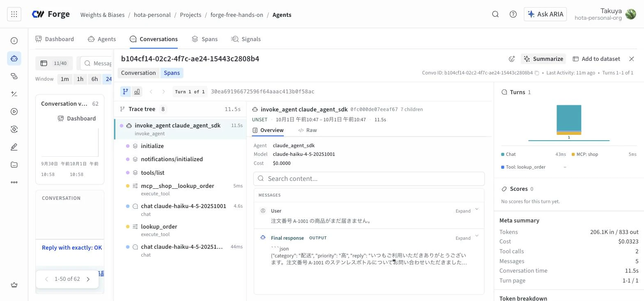Screen dimensions: 644x301
Task: Set window to 1m
Action: (64, 79)
